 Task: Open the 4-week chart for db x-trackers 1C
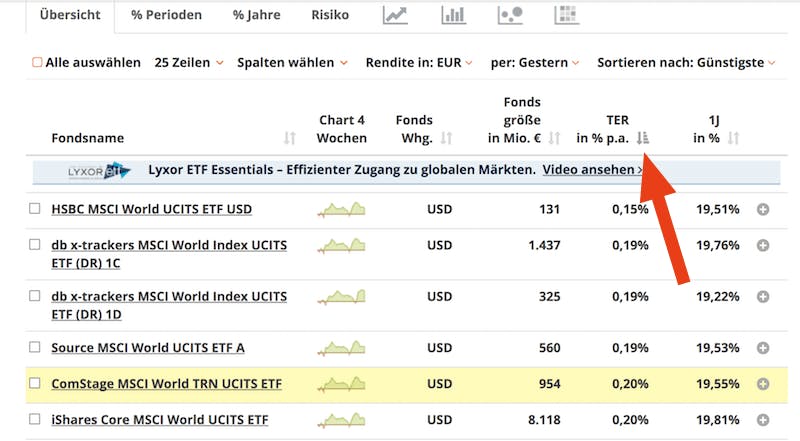click(341, 246)
